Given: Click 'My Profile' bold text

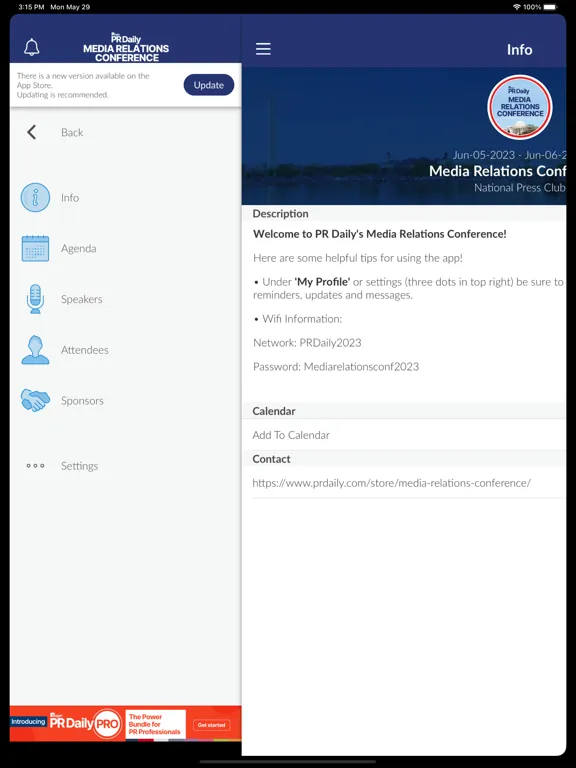Looking at the screenshot, I should pos(322,282).
